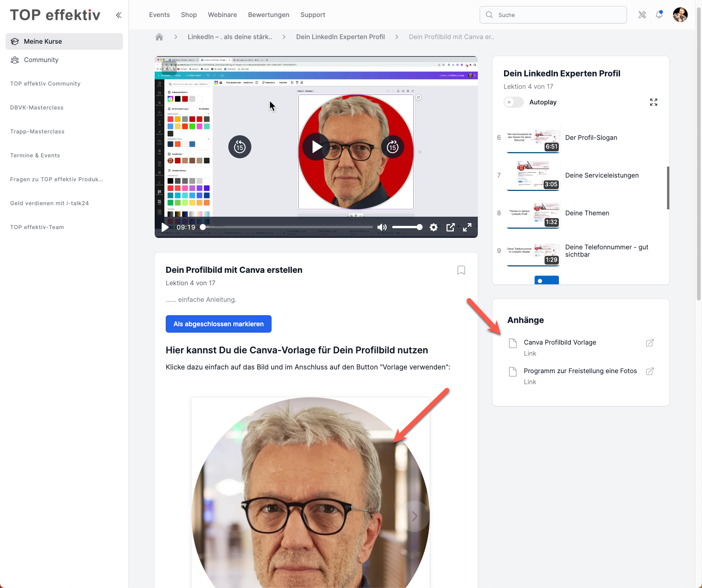Click the play button in the video control bar
This screenshot has height=588, width=702.
point(165,227)
